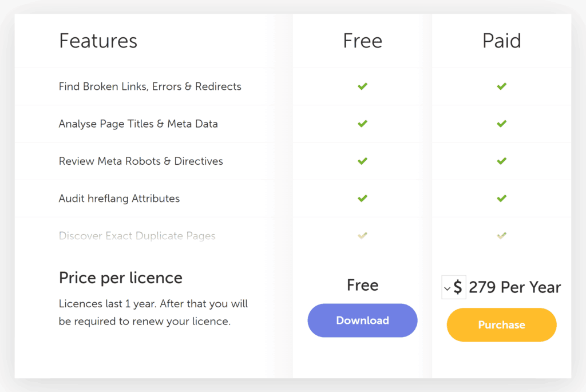The height and width of the screenshot is (392, 586).
Task: Click the Review Meta Robots checkmark in Free column
Action: [x=362, y=161]
